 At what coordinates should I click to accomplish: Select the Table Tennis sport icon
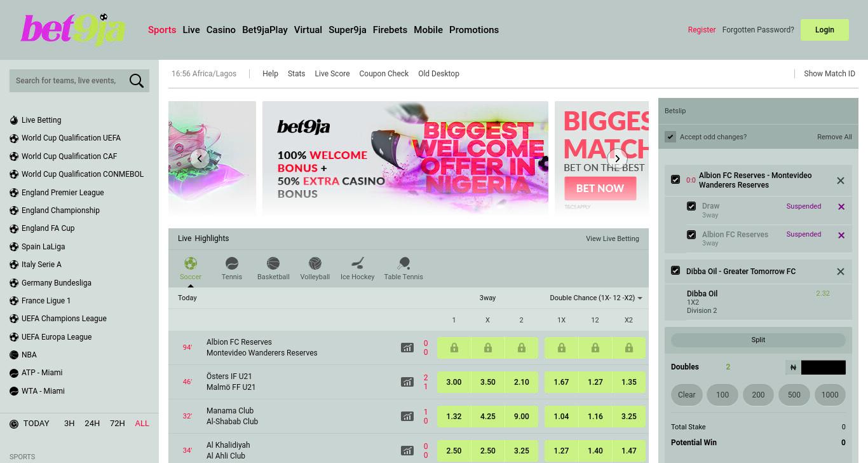403,263
